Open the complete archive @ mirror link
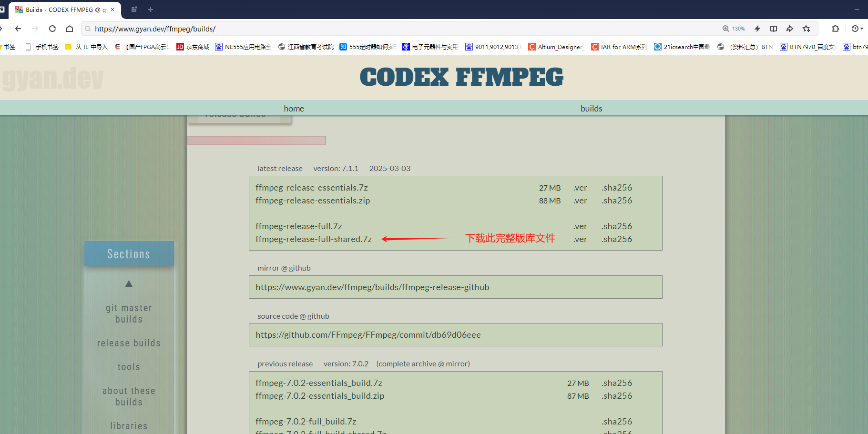The width and height of the screenshot is (868, 434). click(x=423, y=364)
